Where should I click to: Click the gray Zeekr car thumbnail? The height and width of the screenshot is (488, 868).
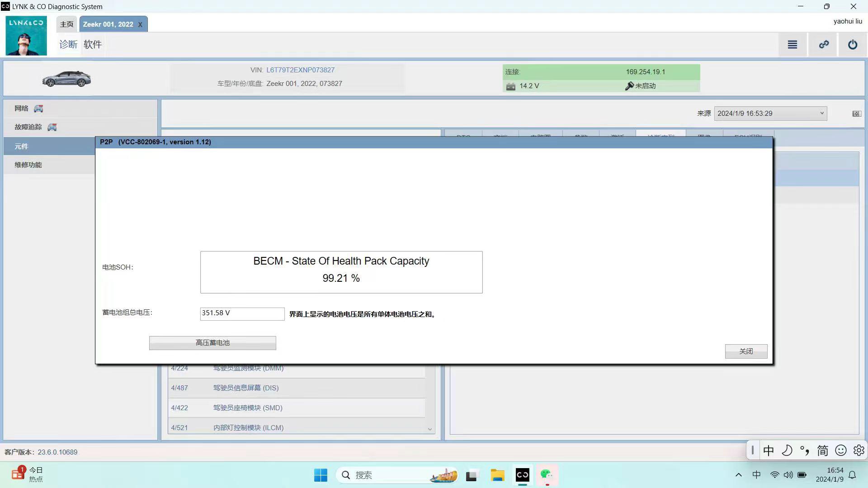tap(66, 79)
